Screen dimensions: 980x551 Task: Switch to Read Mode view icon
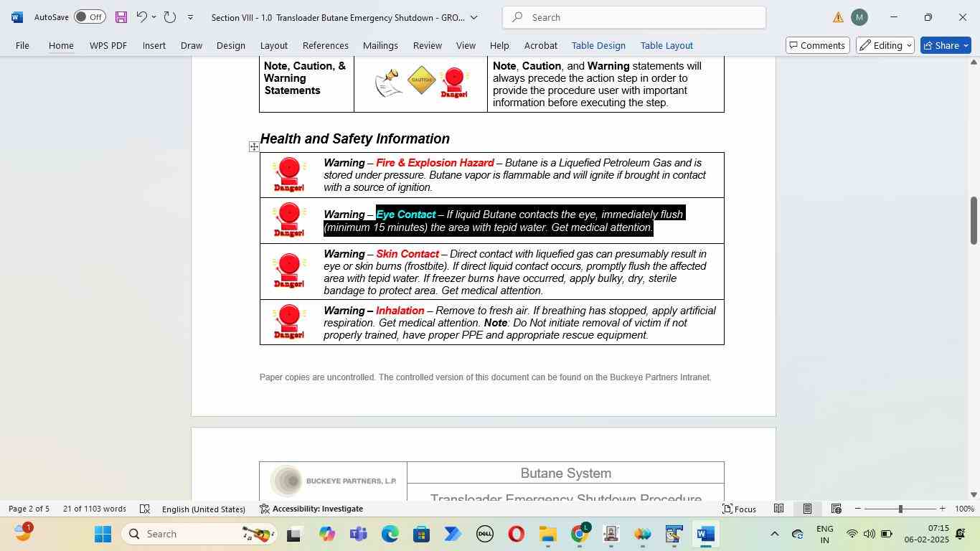[x=778, y=509]
